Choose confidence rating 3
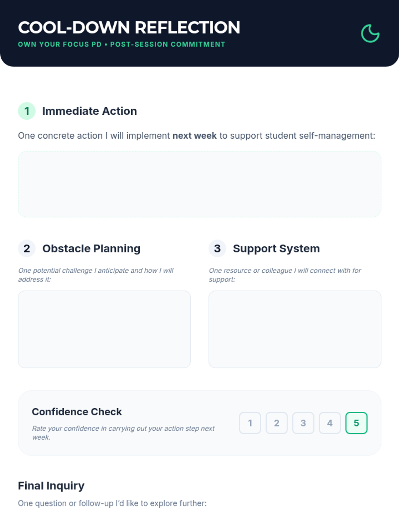 pyautogui.click(x=303, y=423)
